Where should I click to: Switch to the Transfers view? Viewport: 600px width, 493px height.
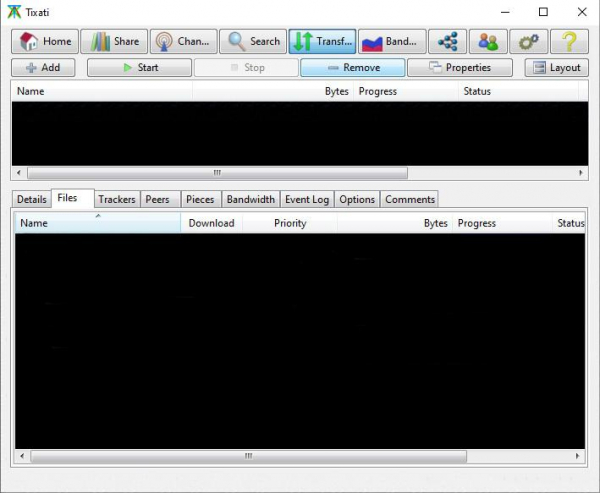[322, 41]
